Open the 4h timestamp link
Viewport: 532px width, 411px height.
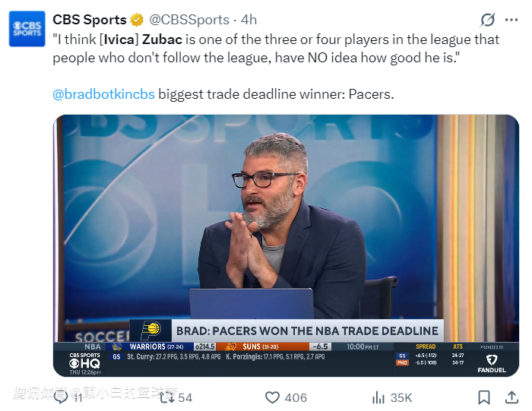(249, 20)
